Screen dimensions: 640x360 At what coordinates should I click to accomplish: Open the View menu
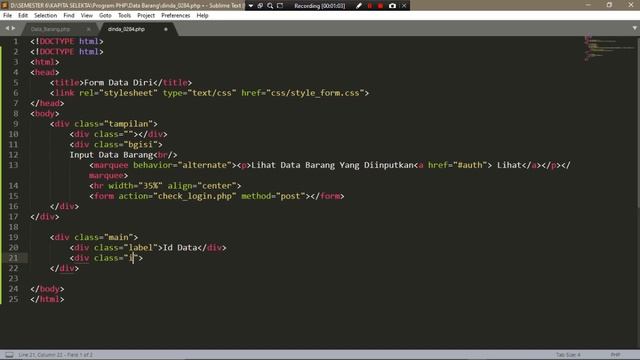point(87,16)
